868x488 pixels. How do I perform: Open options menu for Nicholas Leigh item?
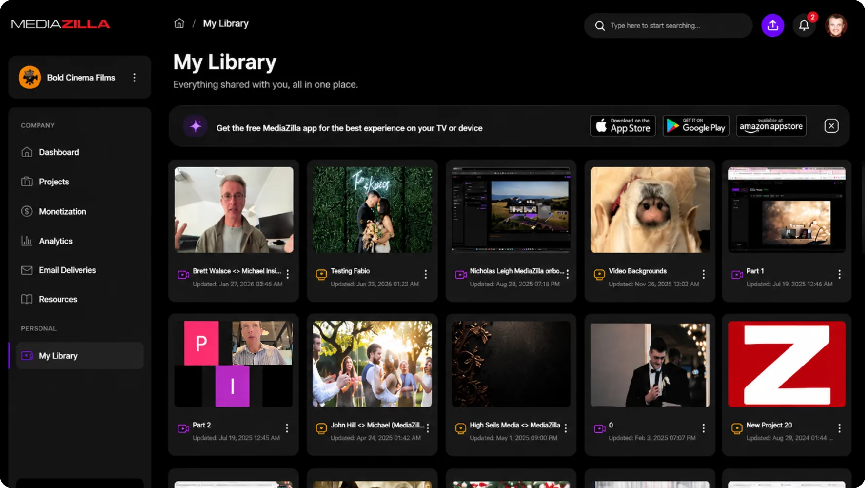(x=568, y=274)
